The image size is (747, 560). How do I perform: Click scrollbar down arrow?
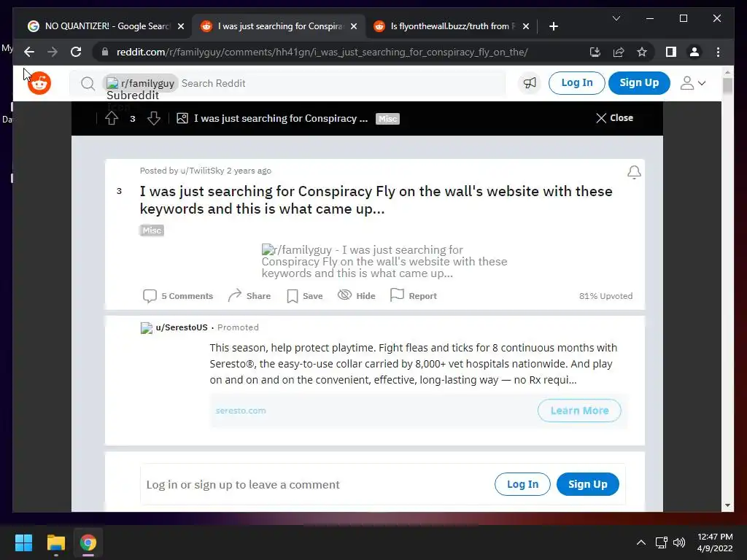(x=727, y=505)
